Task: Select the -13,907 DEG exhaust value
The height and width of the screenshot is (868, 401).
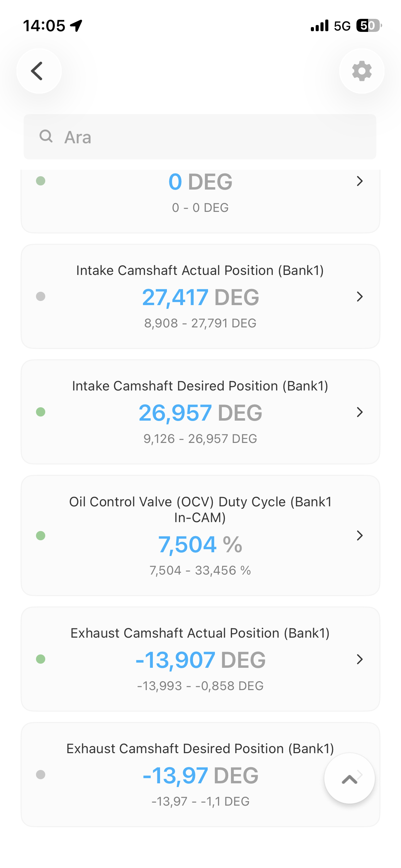Action: 200,660
